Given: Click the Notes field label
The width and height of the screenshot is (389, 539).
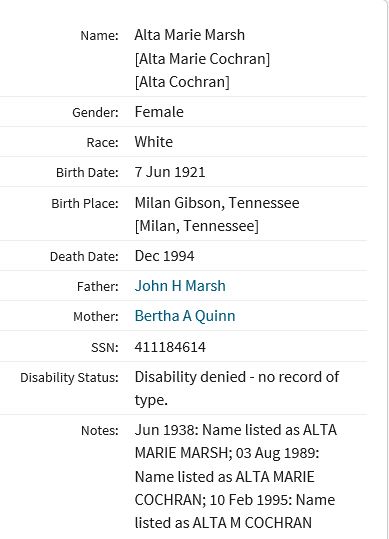Looking at the screenshot, I should click(100, 431).
